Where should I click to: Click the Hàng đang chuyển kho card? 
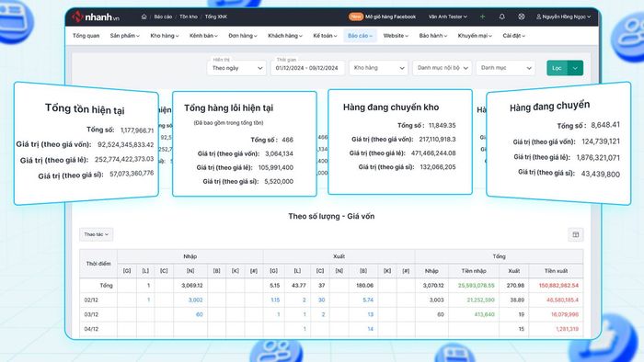point(400,141)
